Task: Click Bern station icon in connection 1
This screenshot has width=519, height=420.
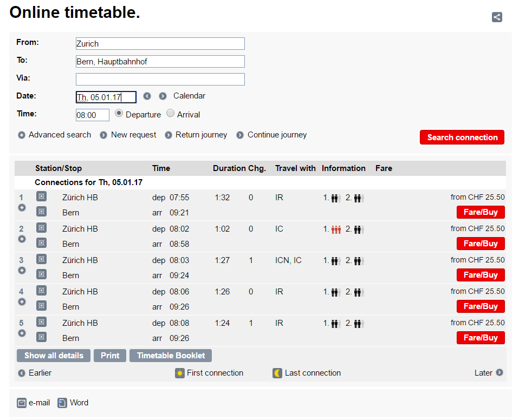Action: [x=41, y=211]
